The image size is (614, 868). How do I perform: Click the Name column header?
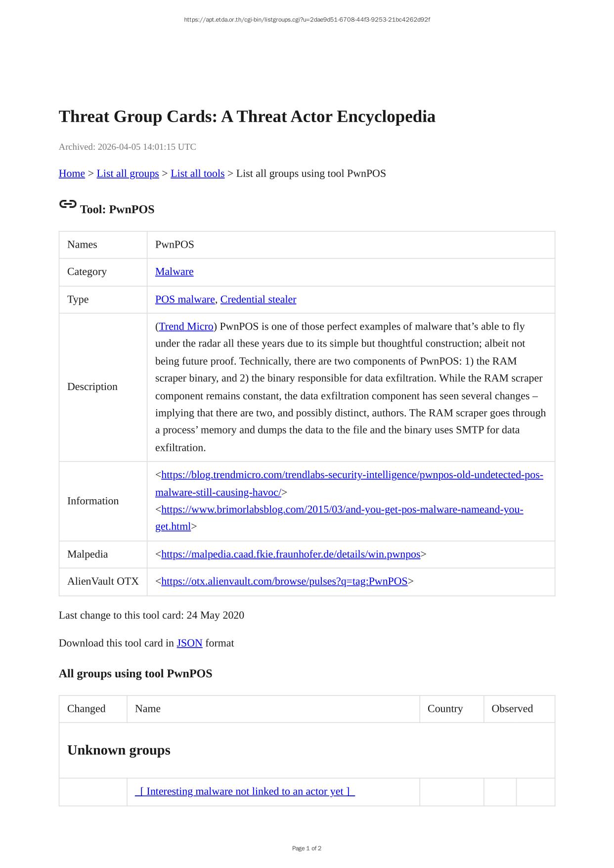coord(148,709)
